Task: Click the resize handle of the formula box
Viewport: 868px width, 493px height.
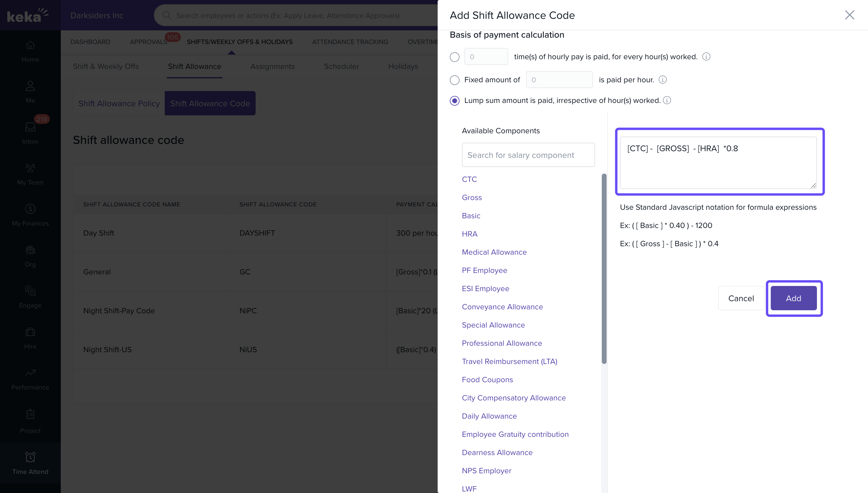Action: click(x=813, y=185)
